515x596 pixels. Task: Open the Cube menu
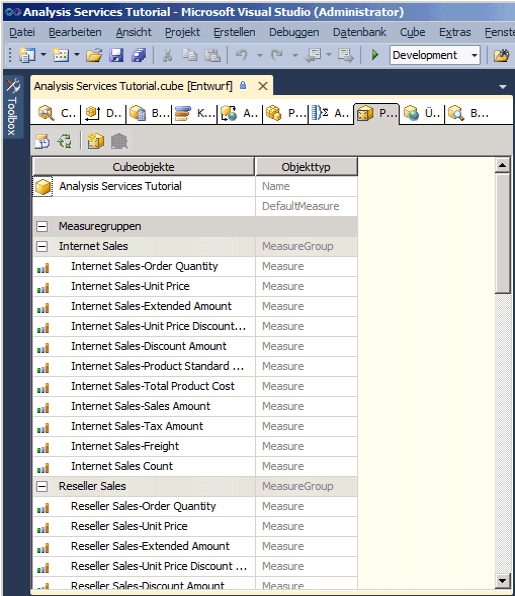coord(412,32)
